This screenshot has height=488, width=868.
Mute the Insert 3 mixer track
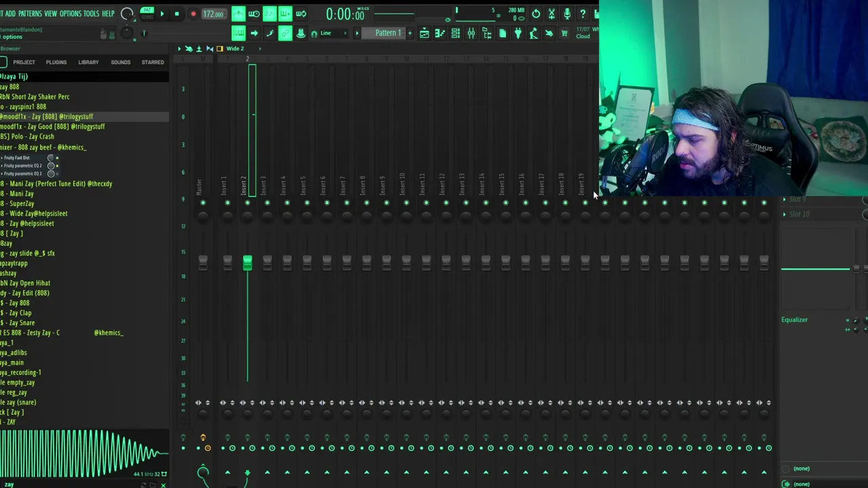267,203
